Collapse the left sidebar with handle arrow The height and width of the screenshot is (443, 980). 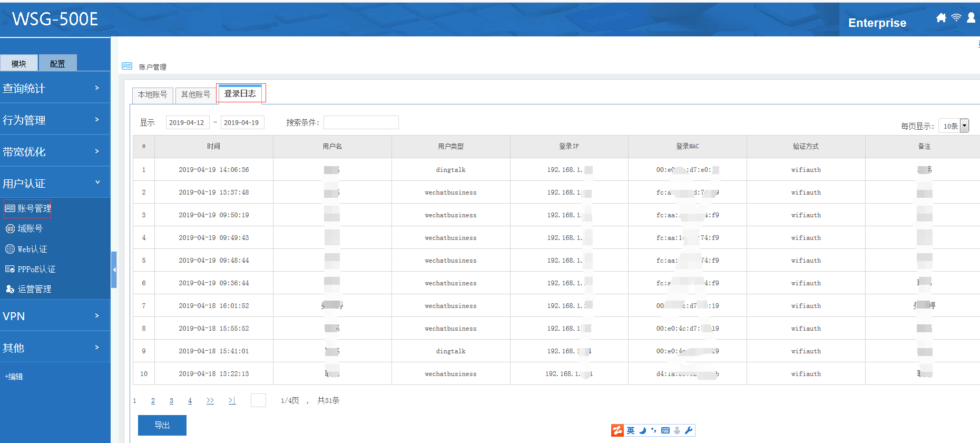pyautogui.click(x=114, y=269)
